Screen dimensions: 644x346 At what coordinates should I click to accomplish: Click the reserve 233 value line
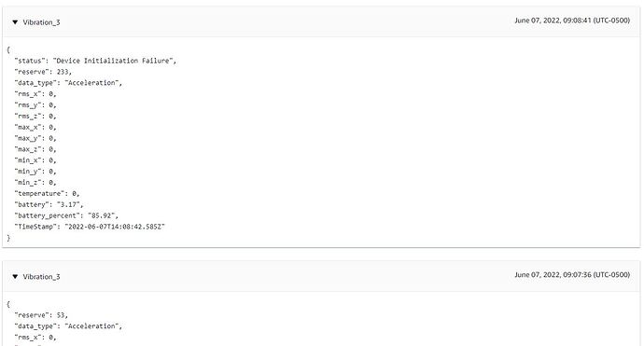43,72
